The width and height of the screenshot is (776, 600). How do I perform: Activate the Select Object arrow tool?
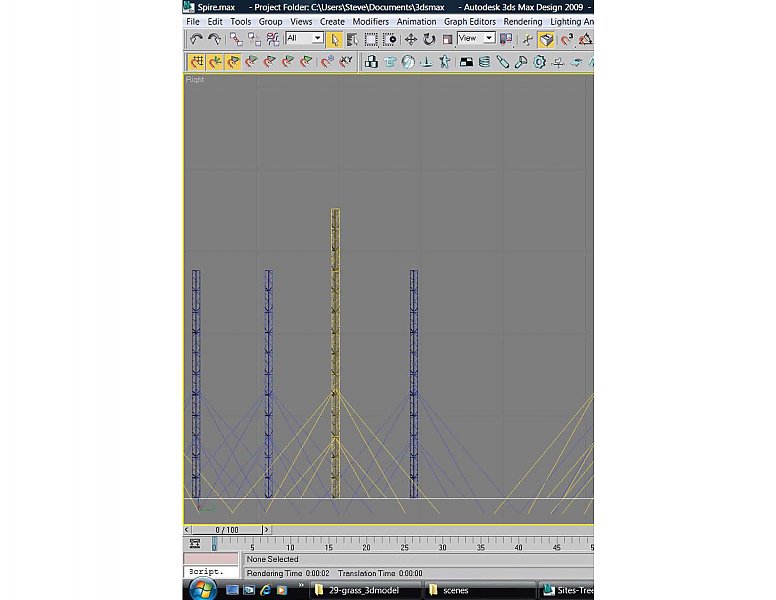(x=335, y=40)
